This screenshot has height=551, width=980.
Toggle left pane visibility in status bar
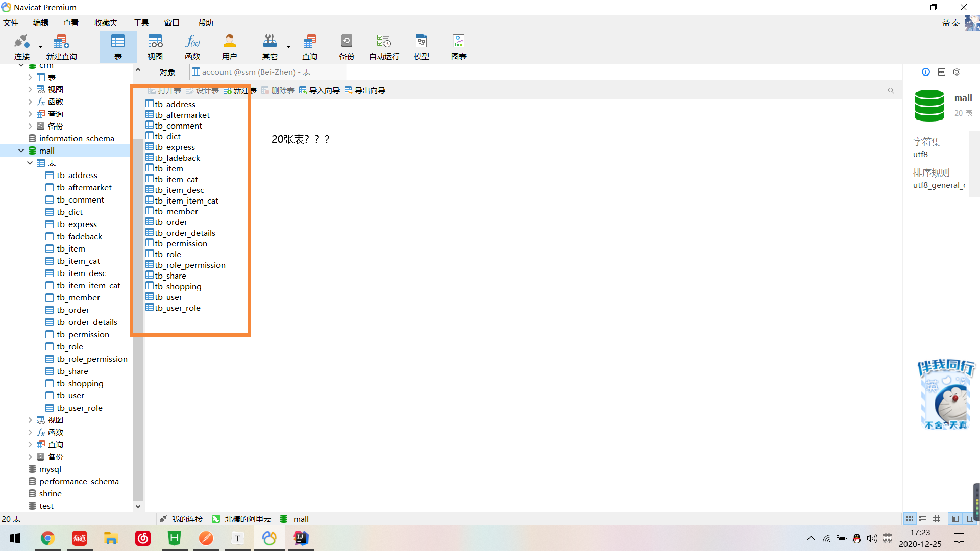point(955,519)
